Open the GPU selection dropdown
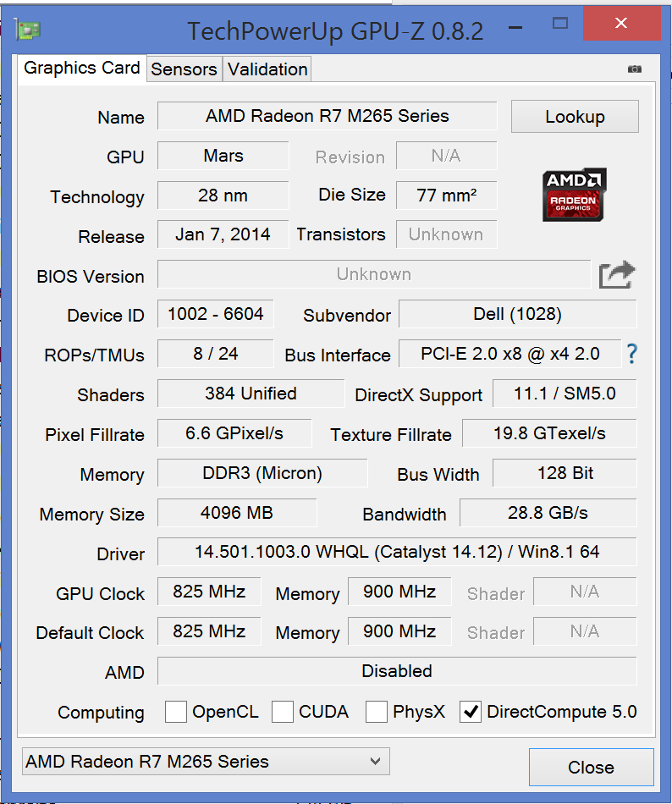This screenshot has width=672, height=804. (x=206, y=762)
